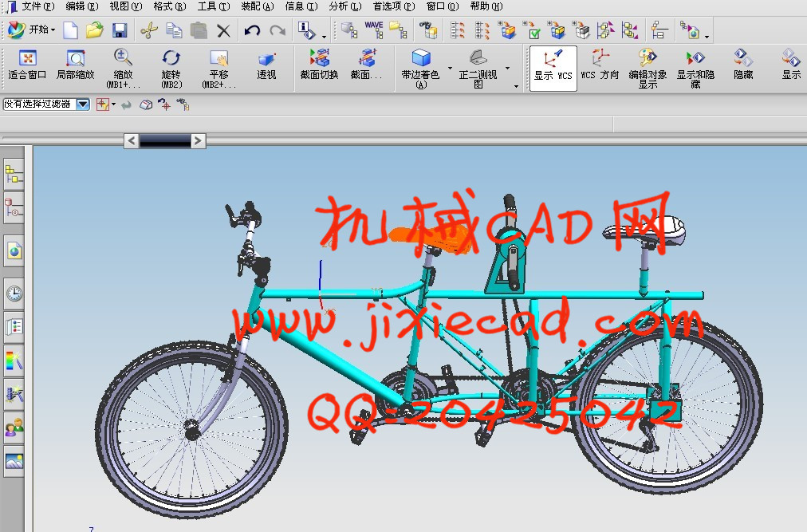Screen dimensions: 807x532
Task: Open the selection filter dropdown (没有选择过滤器)
Action: pos(83,104)
